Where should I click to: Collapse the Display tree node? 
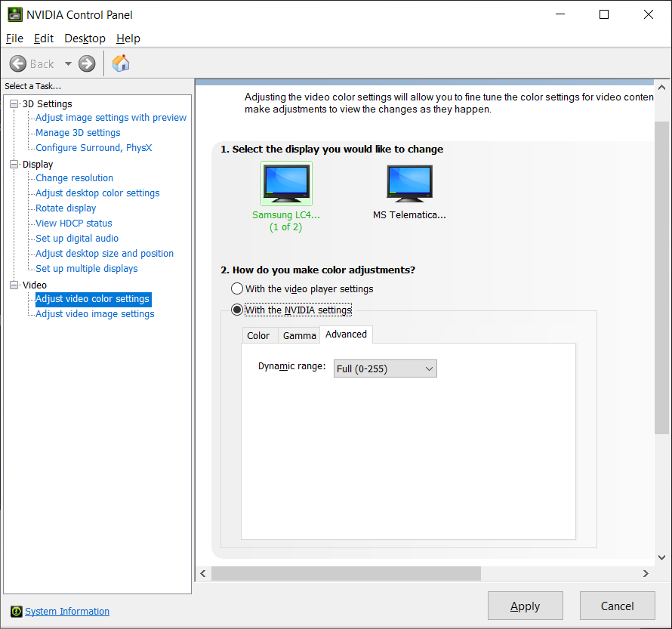14,164
